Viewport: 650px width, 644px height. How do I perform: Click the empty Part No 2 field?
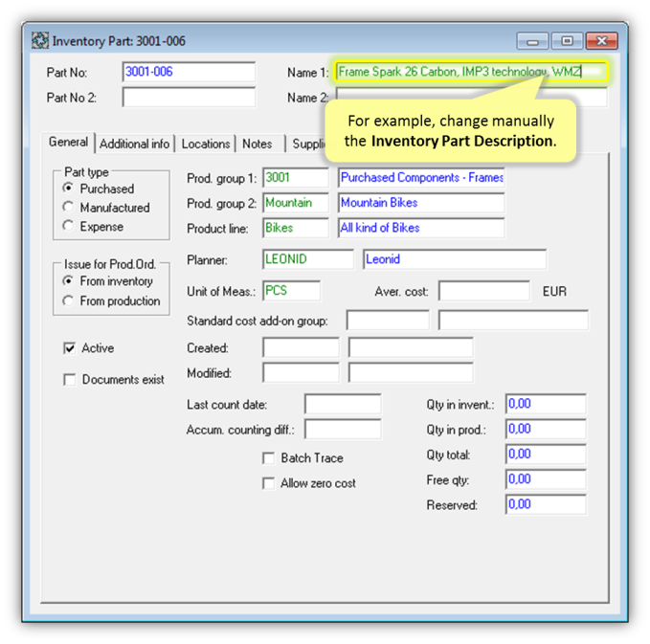(x=189, y=98)
